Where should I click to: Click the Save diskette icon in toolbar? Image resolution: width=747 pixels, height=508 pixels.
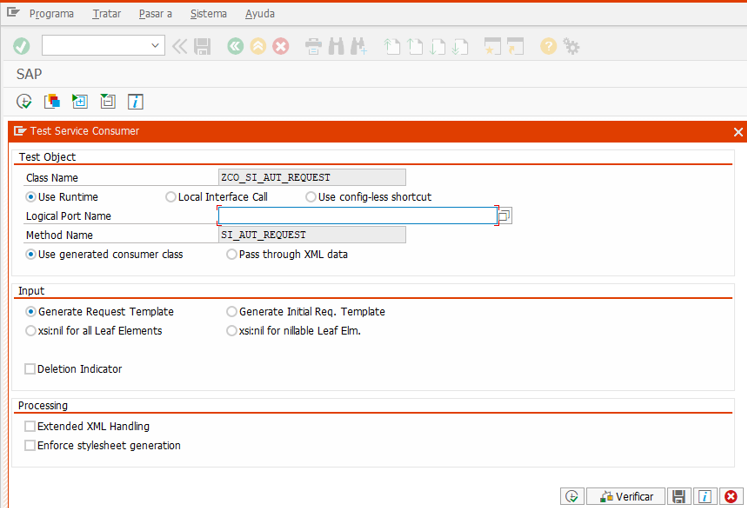(202, 46)
